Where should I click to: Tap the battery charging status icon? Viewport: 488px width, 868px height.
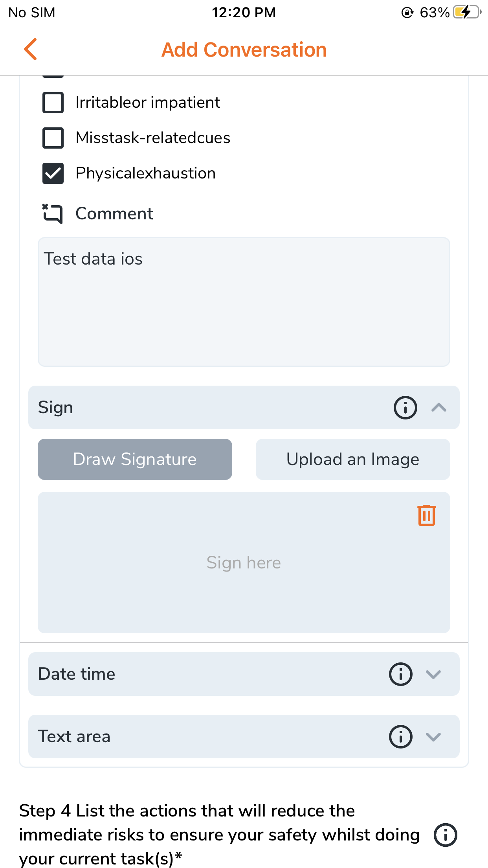467,13
